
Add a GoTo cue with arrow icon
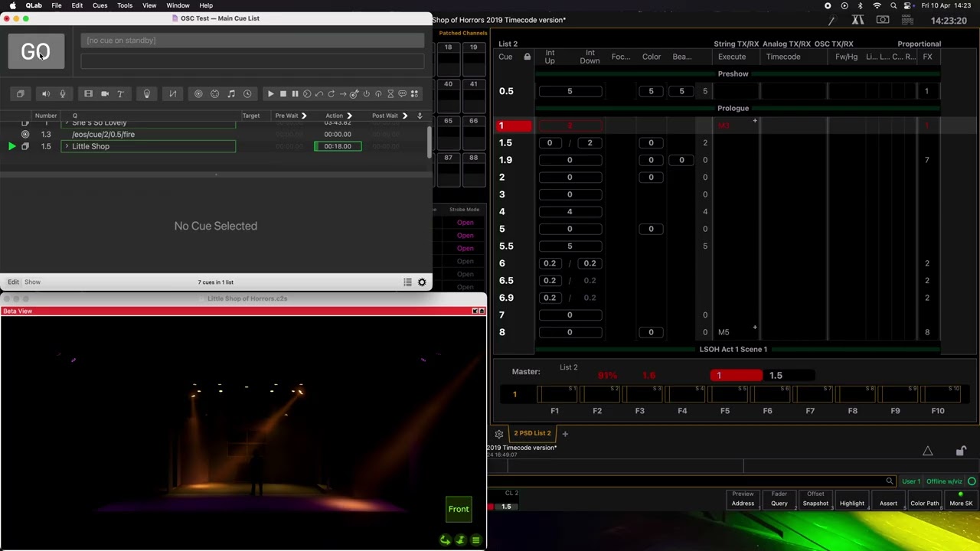342,94
